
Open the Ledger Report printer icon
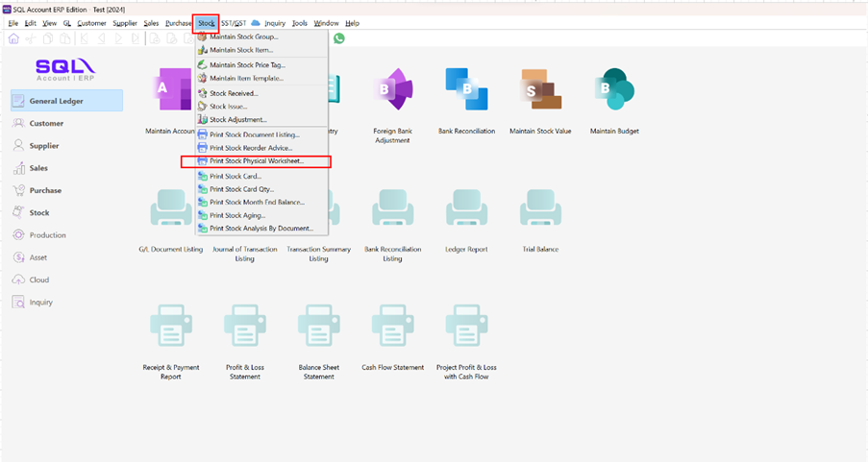(x=466, y=209)
